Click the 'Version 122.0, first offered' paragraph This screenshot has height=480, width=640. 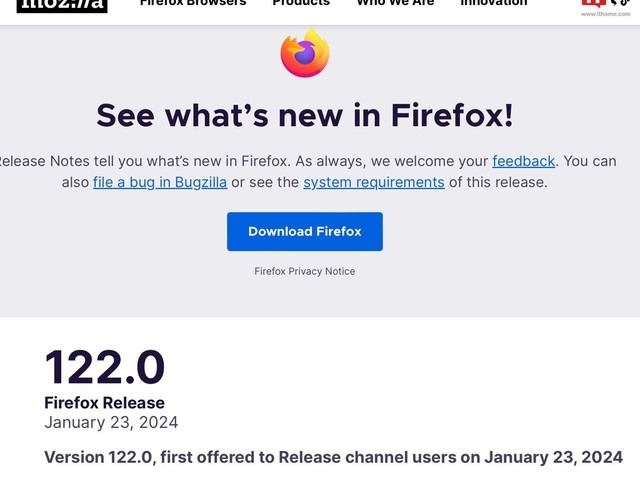pyautogui.click(x=334, y=457)
